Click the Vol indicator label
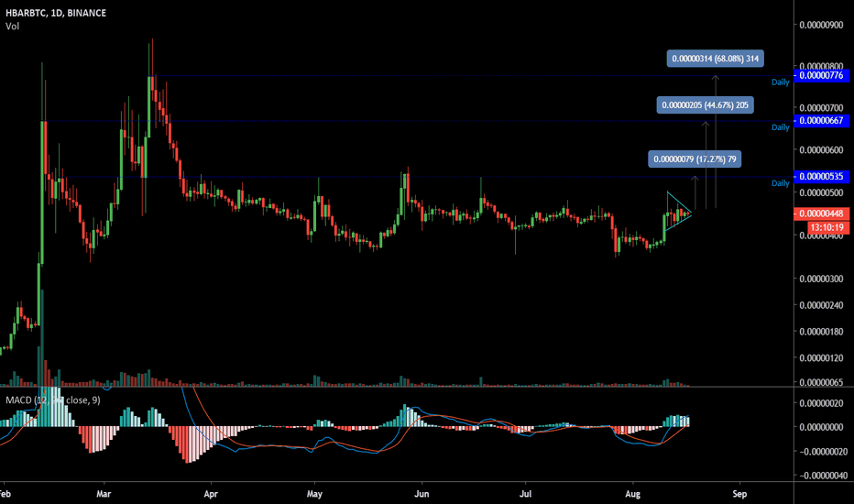Image resolution: width=854 pixels, height=504 pixels. click(12, 27)
